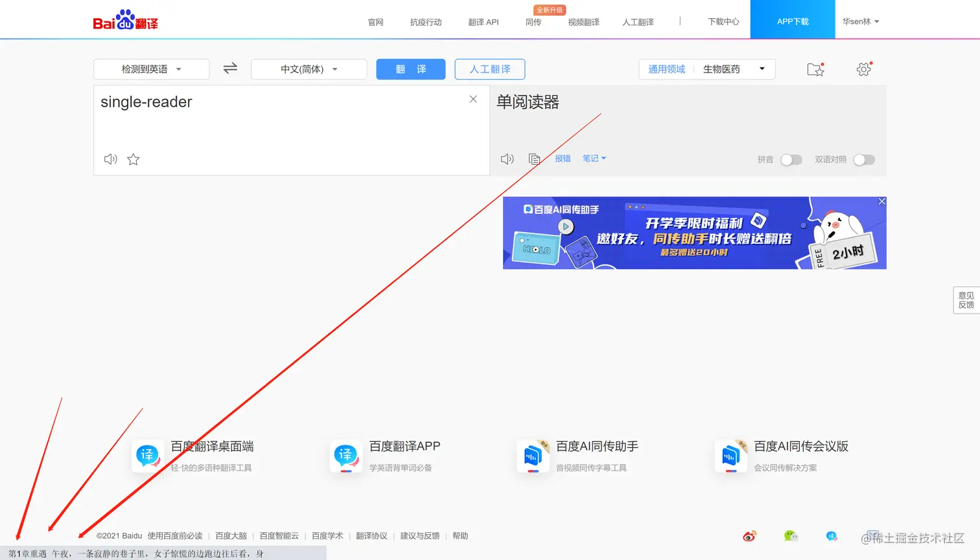Click the Baidu Fanyi logo

tap(124, 19)
